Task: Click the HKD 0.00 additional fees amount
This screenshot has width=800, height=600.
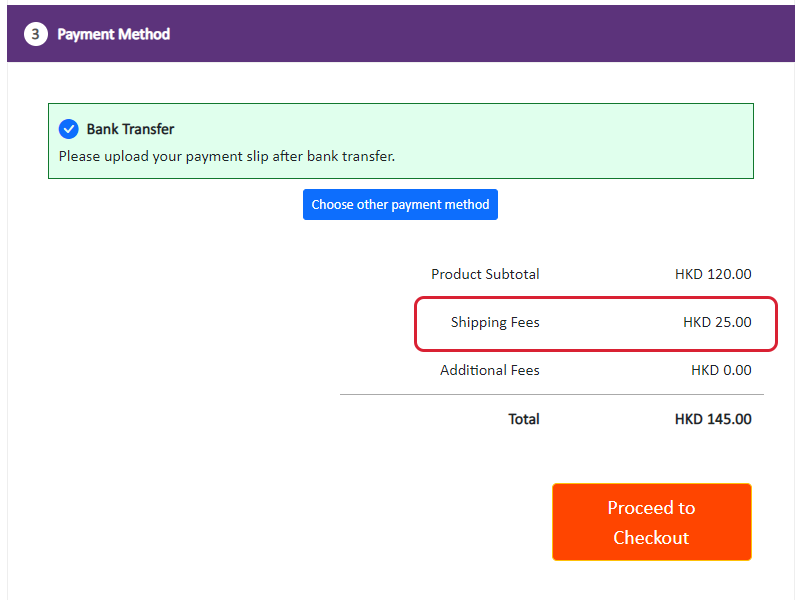Action: pos(721,370)
